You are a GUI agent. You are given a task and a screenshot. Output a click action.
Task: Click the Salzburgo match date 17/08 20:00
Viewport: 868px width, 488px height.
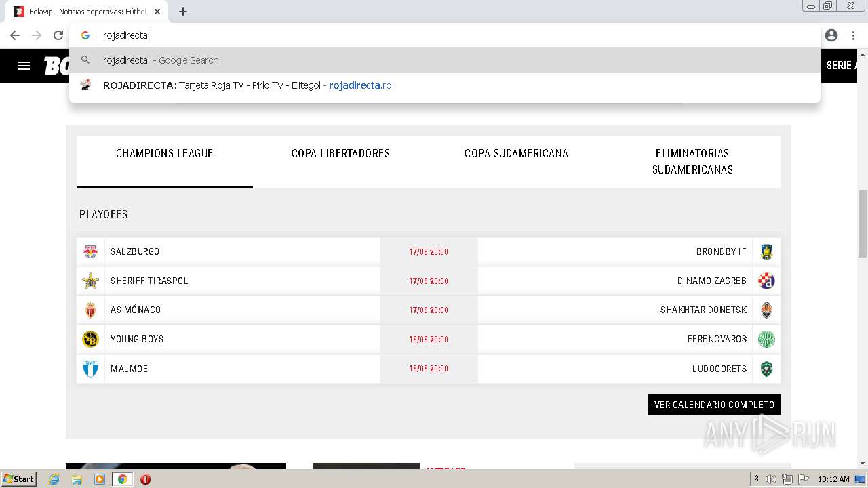(x=429, y=252)
